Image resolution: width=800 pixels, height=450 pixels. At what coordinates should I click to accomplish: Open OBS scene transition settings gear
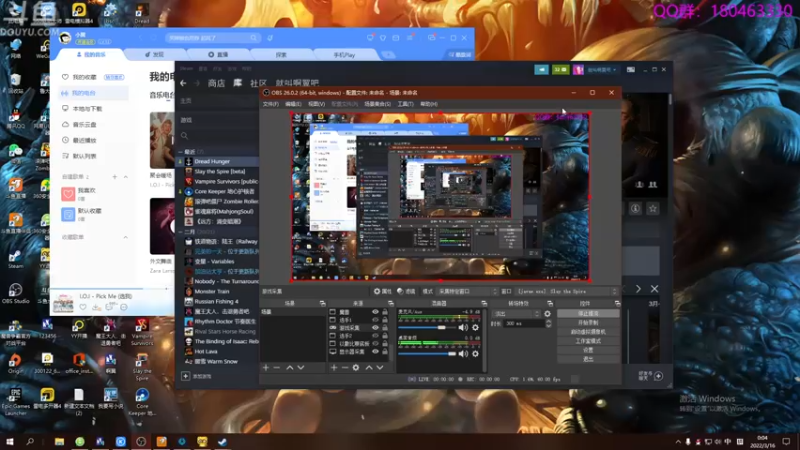pyautogui.click(x=547, y=314)
